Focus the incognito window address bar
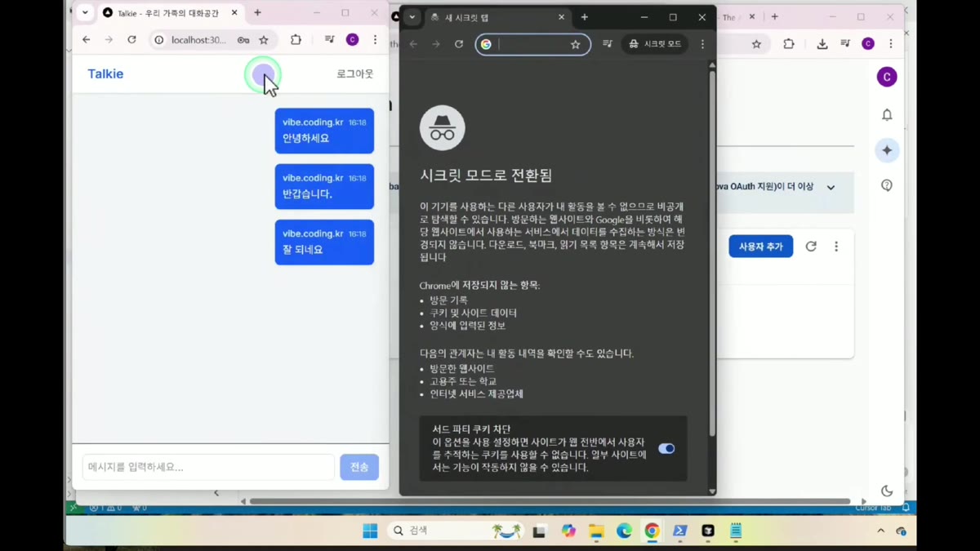The height and width of the screenshot is (551, 980). 533,44
